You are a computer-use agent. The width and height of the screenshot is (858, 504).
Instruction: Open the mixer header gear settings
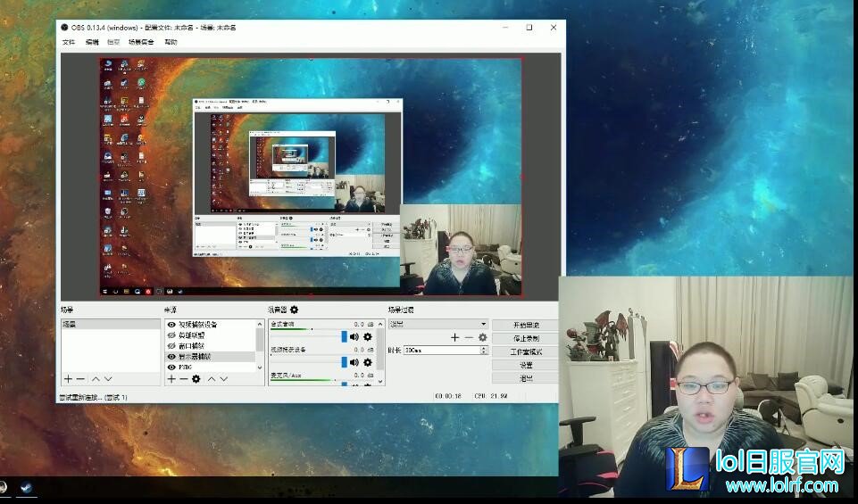[x=294, y=310]
